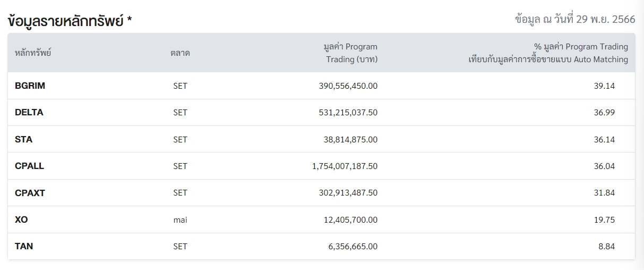Click the date text 29 พ.ย. 2566
Image resolution: width=644 pixels, height=270 pixels.
pyautogui.click(x=605, y=19)
